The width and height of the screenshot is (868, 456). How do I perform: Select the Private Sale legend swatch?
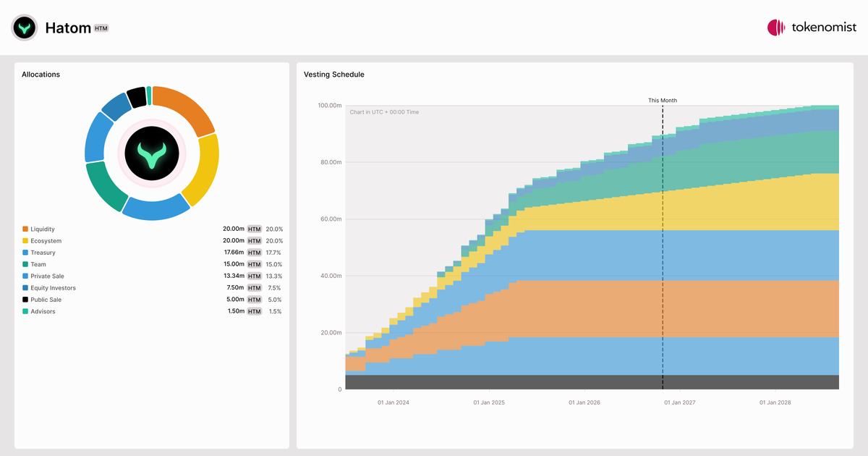coord(25,276)
